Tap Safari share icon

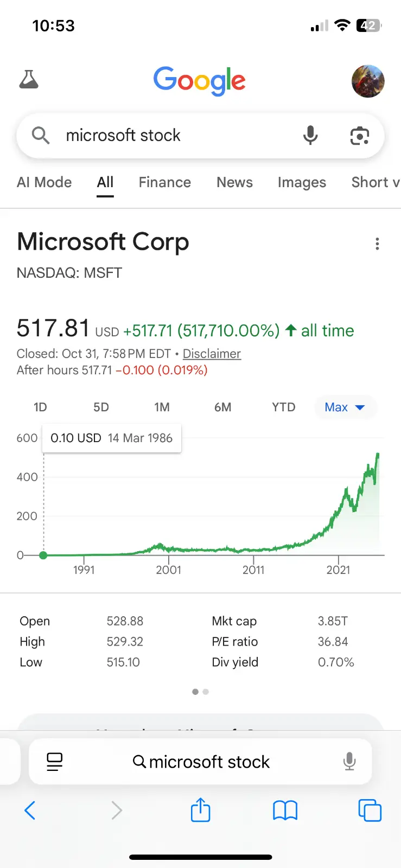(x=200, y=810)
